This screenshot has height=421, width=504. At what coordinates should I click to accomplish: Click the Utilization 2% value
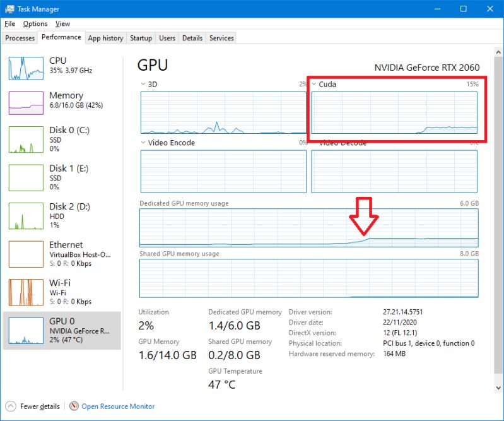(x=146, y=326)
